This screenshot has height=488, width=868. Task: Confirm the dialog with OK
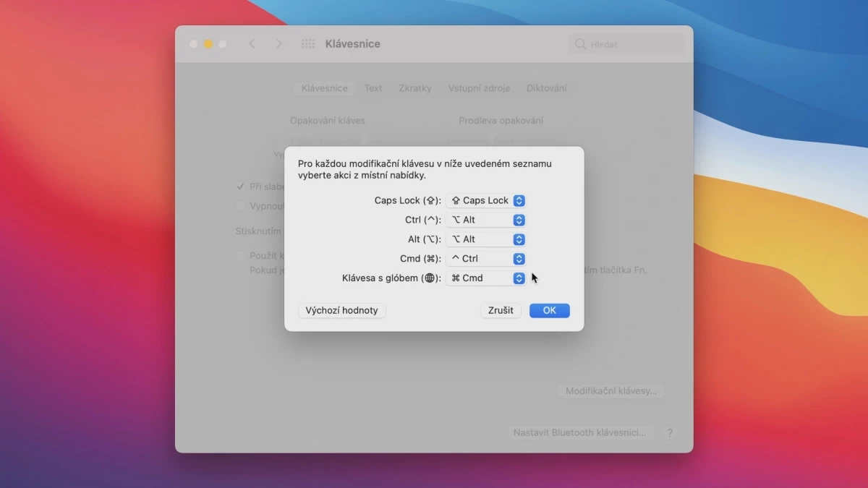[x=550, y=310]
